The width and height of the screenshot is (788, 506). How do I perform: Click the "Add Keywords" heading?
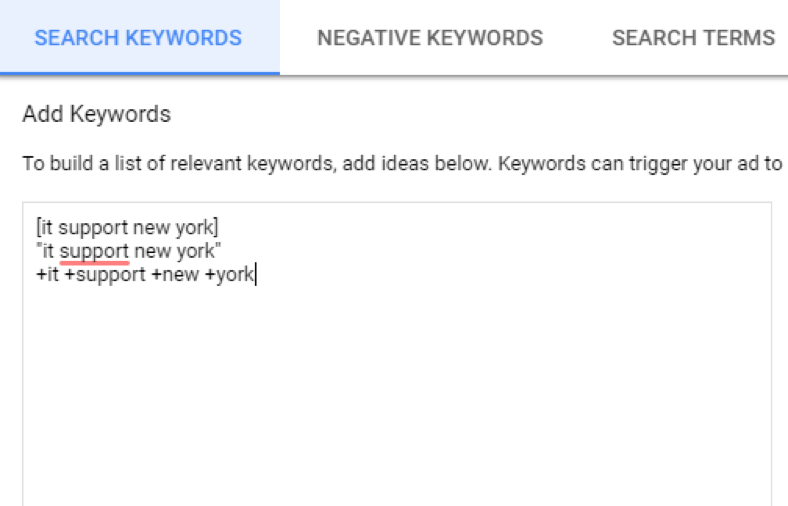pos(96,114)
